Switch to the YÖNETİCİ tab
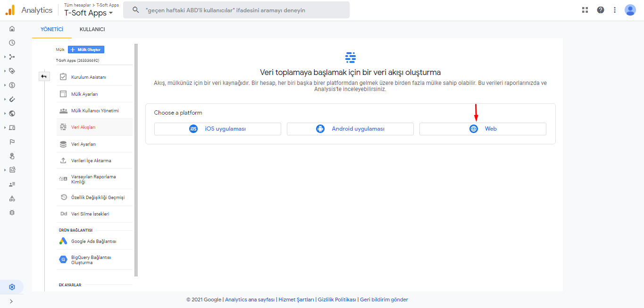Image resolution: width=644 pixels, height=308 pixels. click(x=52, y=29)
